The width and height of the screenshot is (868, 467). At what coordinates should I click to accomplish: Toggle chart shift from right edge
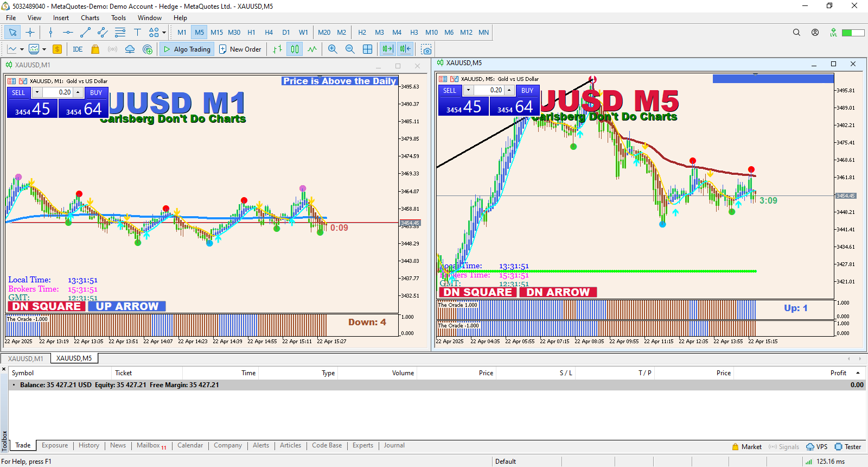(405, 49)
